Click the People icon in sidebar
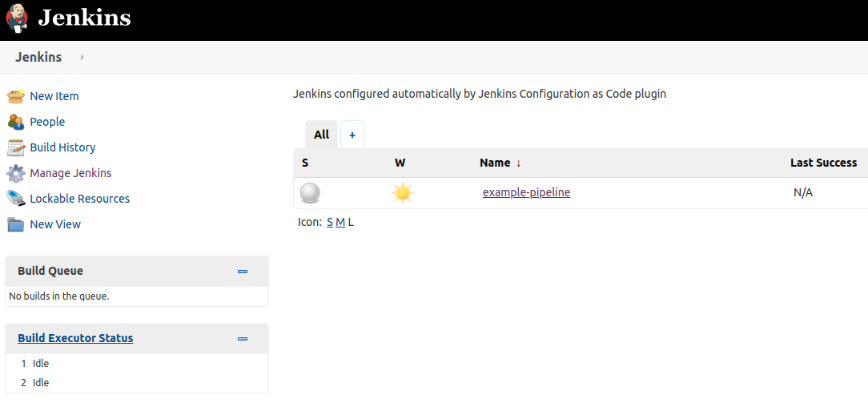 click(x=15, y=122)
